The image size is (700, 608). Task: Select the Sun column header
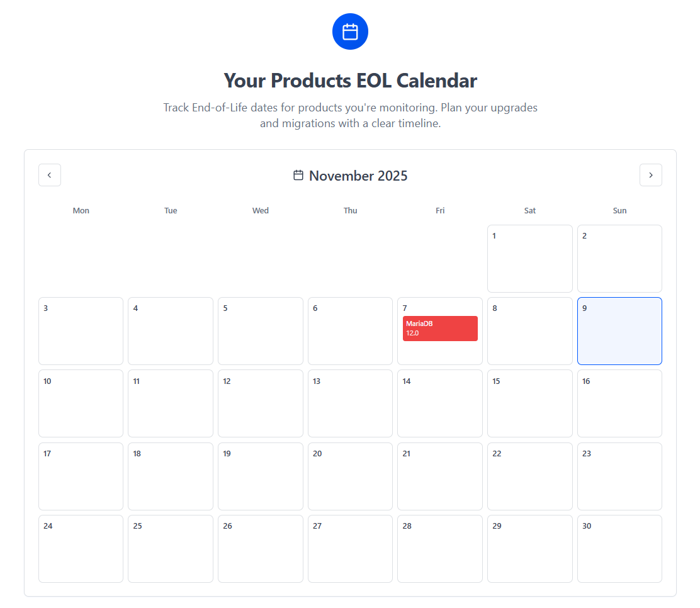point(619,210)
